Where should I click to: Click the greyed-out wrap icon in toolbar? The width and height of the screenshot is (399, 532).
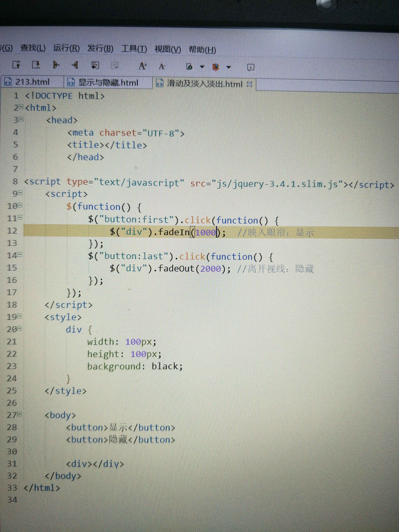[115, 65]
